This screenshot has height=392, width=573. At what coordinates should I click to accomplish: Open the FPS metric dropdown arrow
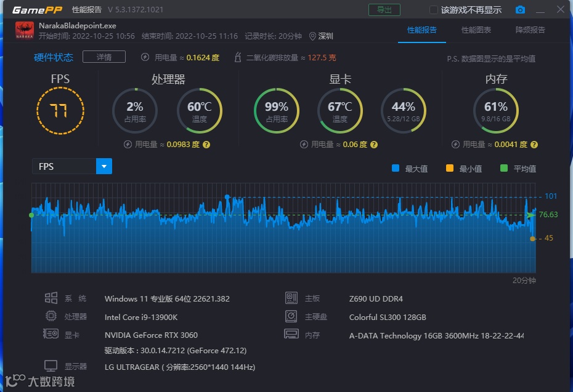point(104,166)
